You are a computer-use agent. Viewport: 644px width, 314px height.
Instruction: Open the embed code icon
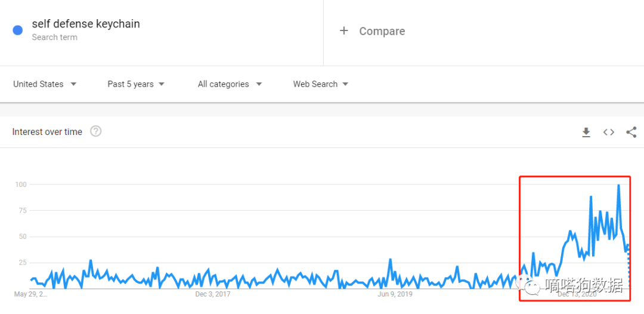click(x=608, y=133)
